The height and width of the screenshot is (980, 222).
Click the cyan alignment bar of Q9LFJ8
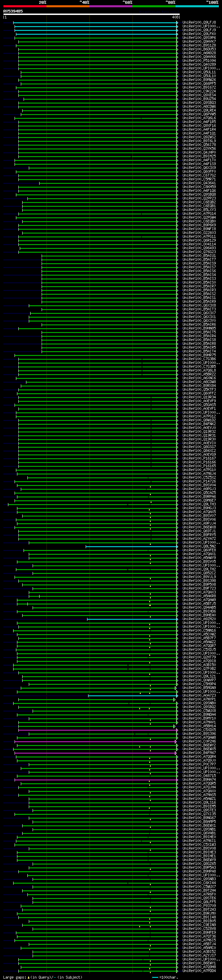pyautogui.click(x=95, y=23)
